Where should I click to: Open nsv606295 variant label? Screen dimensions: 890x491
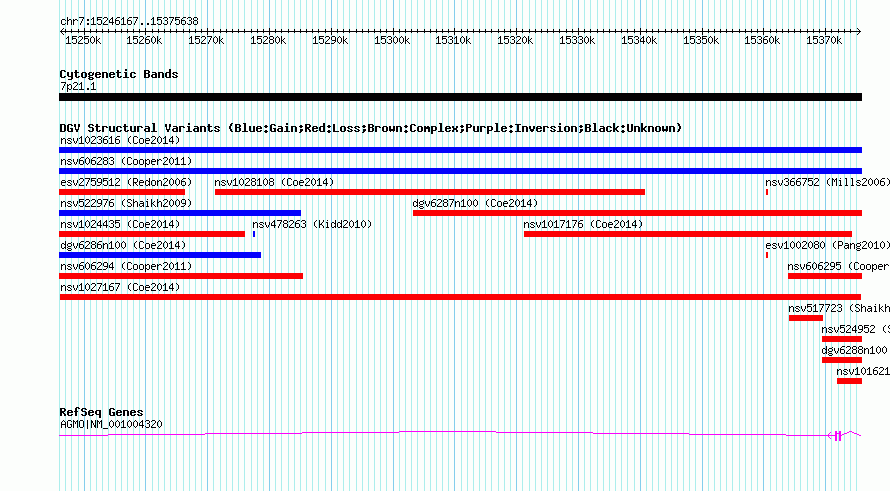(838, 266)
